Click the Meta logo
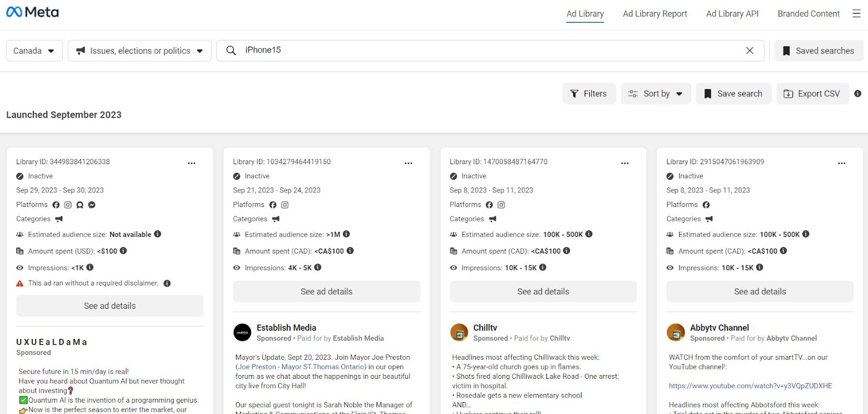 click(x=33, y=12)
